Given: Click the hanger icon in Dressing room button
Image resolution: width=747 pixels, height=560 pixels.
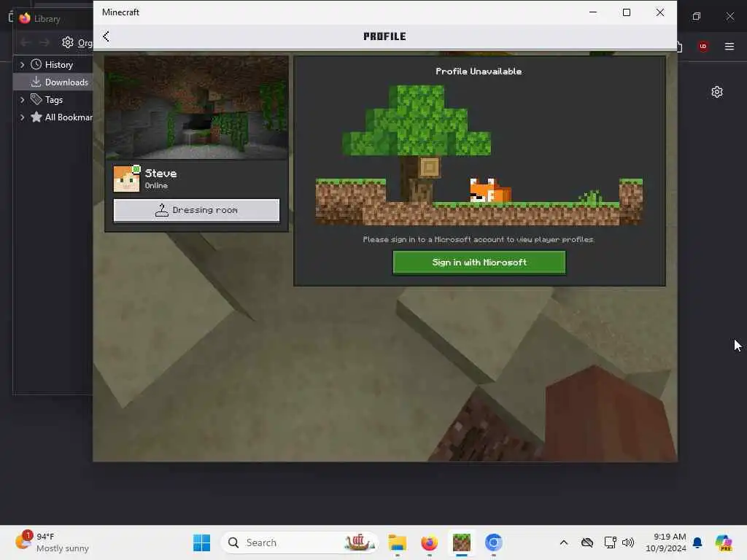Looking at the screenshot, I should coord(162,210).
